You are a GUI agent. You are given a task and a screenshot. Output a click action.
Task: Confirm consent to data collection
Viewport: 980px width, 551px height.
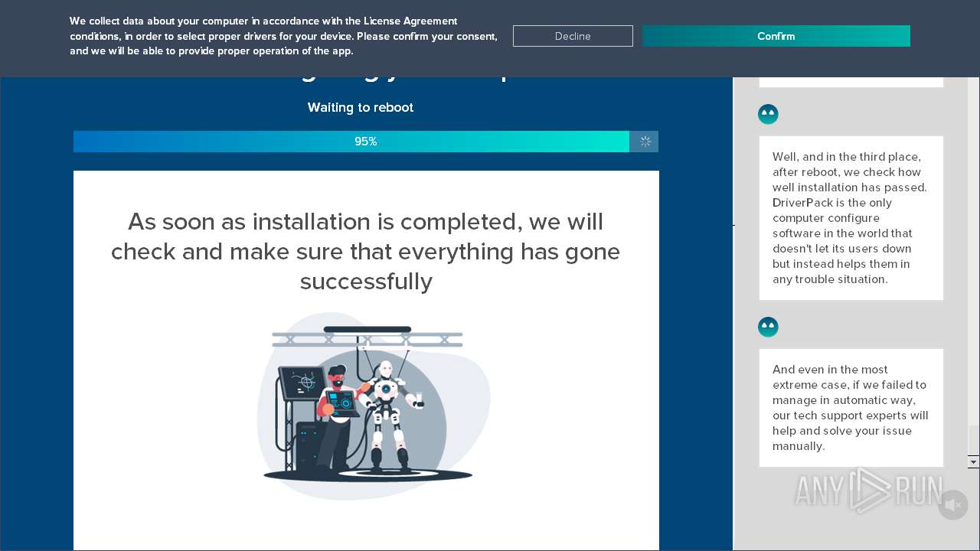point(776,36)
